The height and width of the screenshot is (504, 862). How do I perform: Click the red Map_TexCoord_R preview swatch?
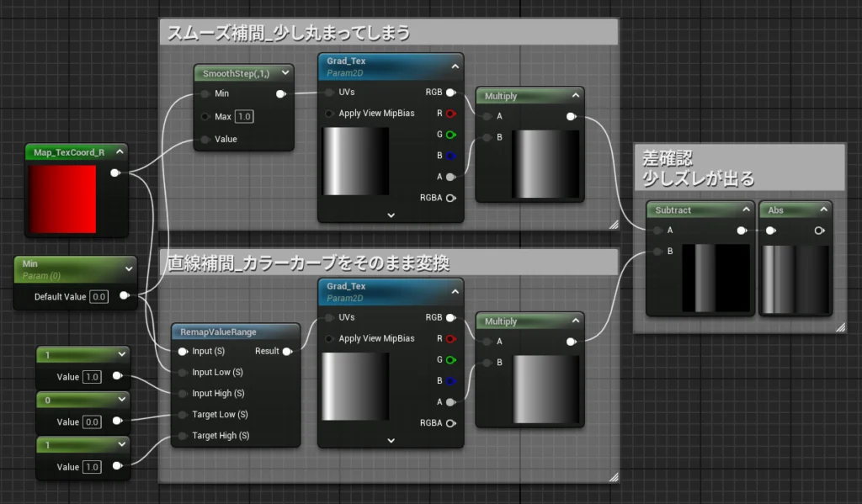click(x=61, y=199)
